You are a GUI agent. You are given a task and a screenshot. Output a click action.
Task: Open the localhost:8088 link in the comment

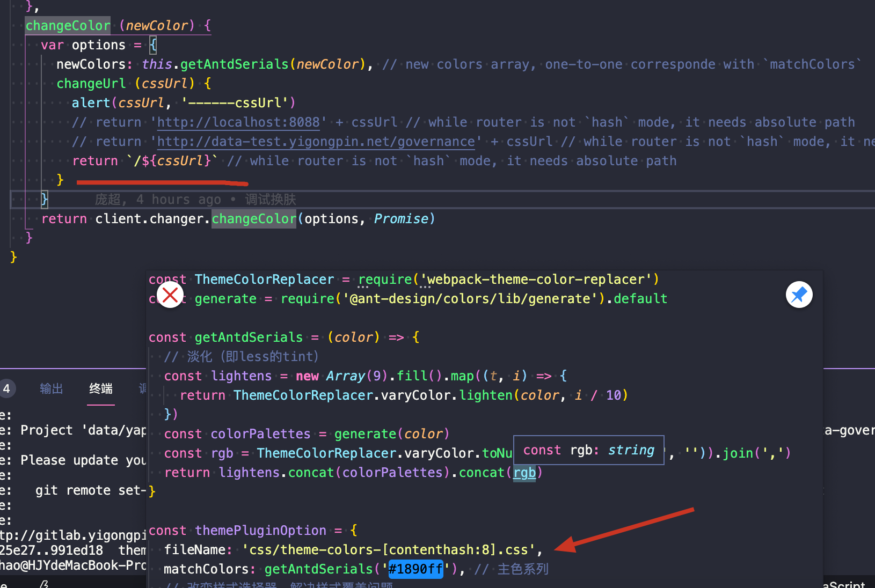click(238, 122)
